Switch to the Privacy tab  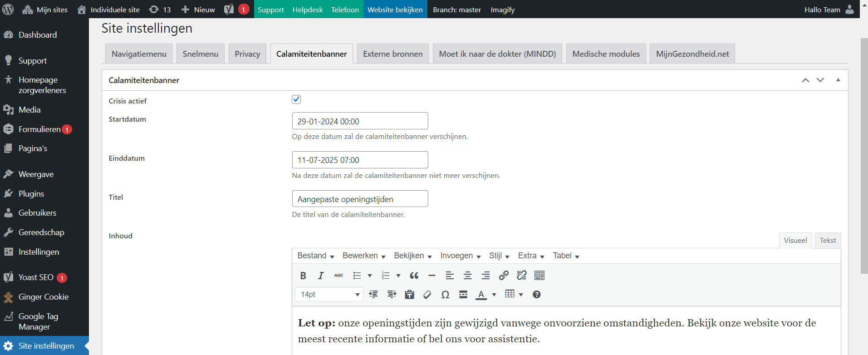tap(247, 54)
